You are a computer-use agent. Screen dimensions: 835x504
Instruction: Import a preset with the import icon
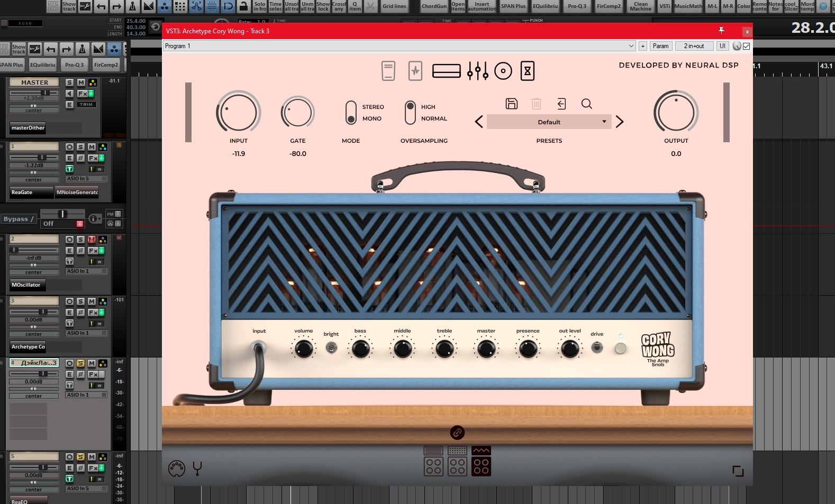pos(561,104)
